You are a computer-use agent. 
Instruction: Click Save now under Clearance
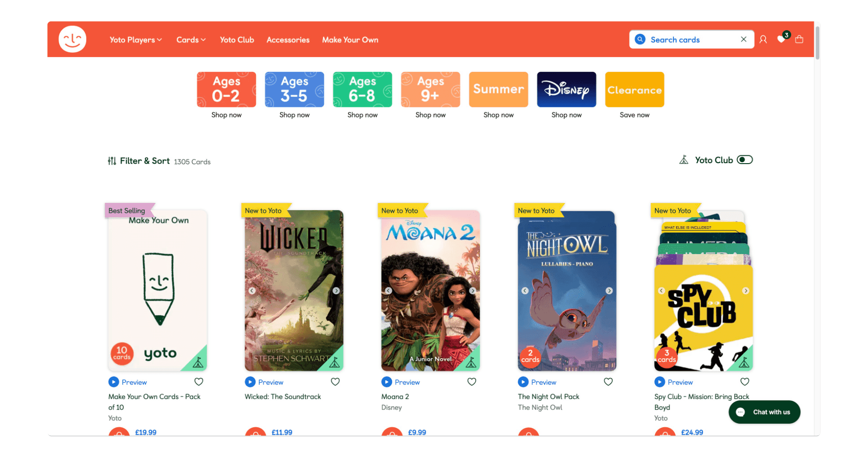pos(635,115)
